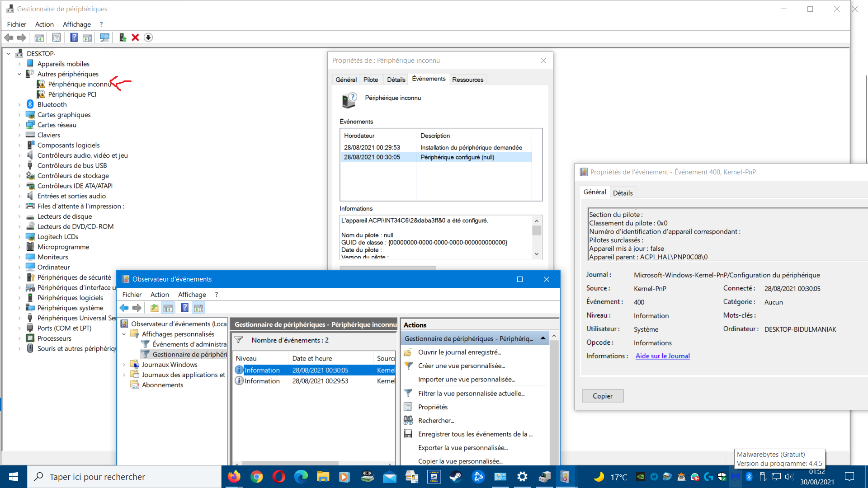868x488 pixels.
Task: Switch to Ressources tab
Action: [467, 80]
